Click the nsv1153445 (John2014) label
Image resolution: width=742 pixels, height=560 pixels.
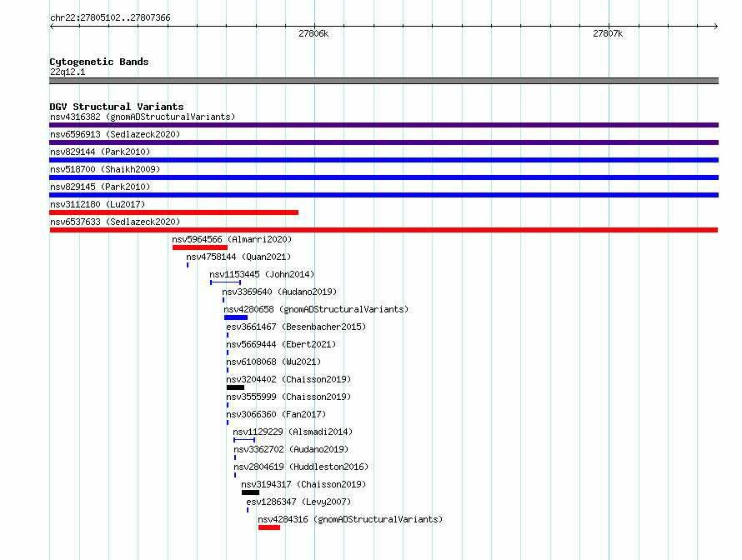click(262, 274)
